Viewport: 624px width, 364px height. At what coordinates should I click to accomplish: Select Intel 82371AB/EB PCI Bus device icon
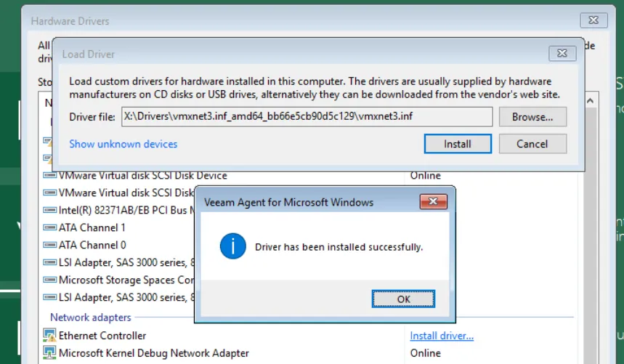[49, 210]
